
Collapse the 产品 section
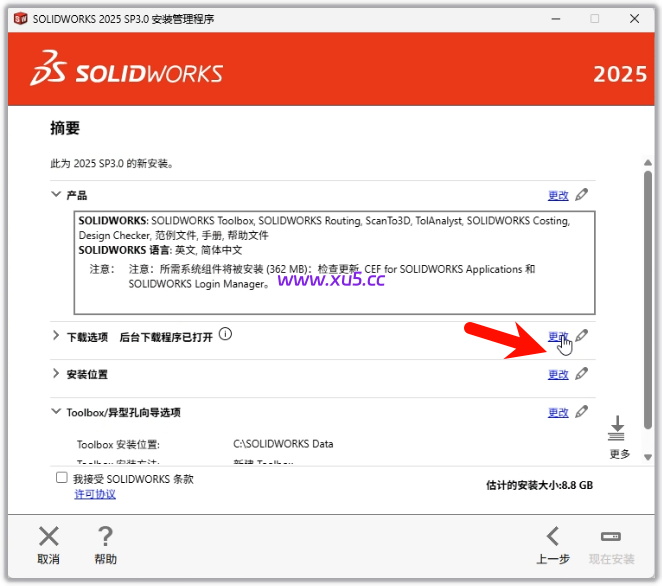[x=56, y=195]
